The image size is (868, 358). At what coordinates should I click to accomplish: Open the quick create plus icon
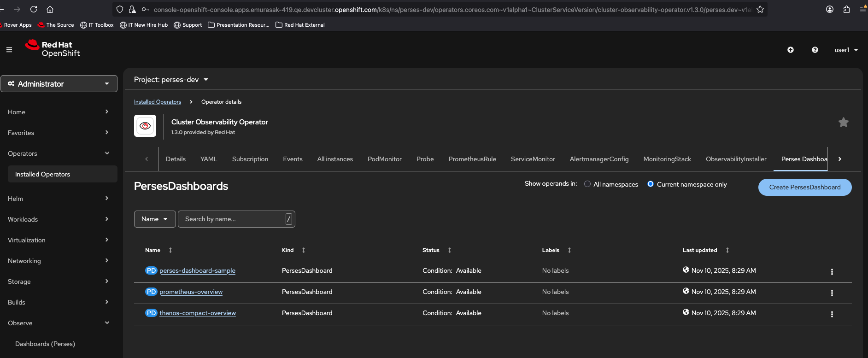pos(790,50)
